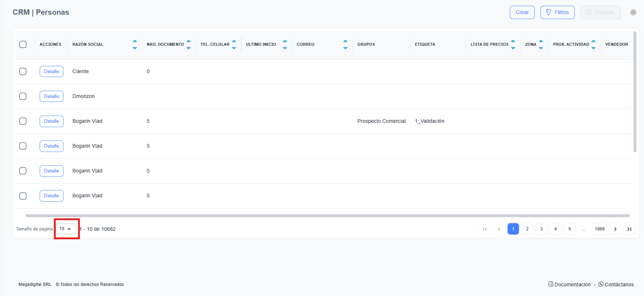Select the Dmonzon row checkbox
Viewport: 644px width, 296px height.
[23, 96]
